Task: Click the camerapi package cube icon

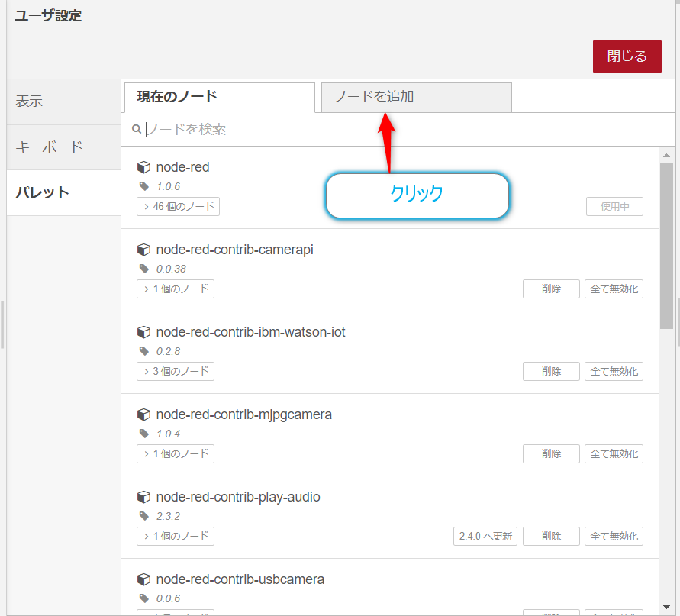Action: pos(143,250)
